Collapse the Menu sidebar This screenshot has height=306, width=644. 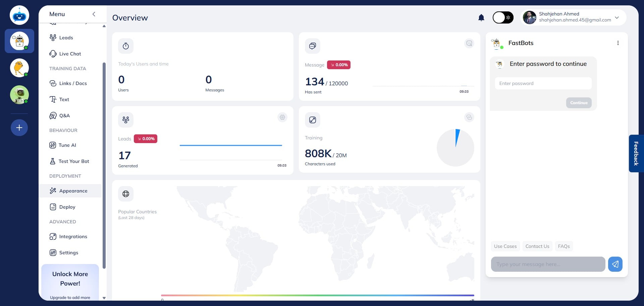tap(94, 14)
